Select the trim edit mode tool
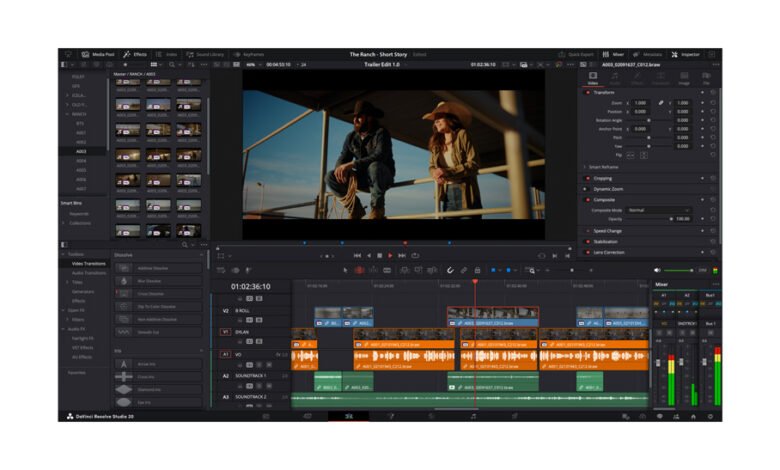The width and height of the screenshot is (780, 470). point(359,270)
